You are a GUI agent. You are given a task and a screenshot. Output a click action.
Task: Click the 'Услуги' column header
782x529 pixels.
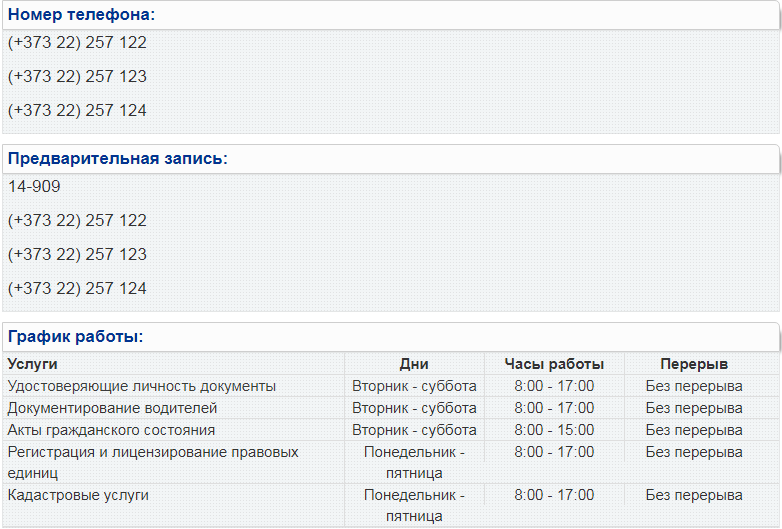click(x=32, y=364)
